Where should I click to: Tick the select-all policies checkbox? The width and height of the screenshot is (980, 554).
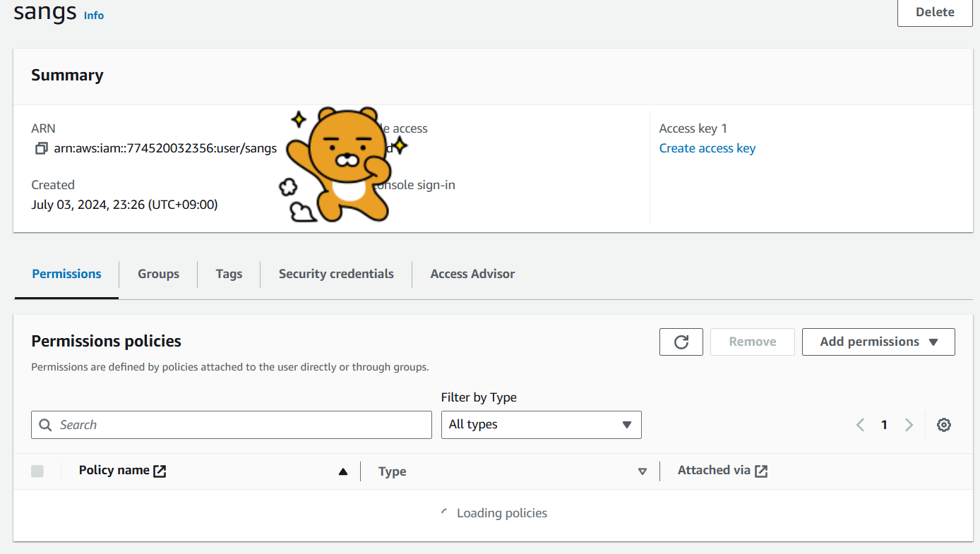(37, 471)
